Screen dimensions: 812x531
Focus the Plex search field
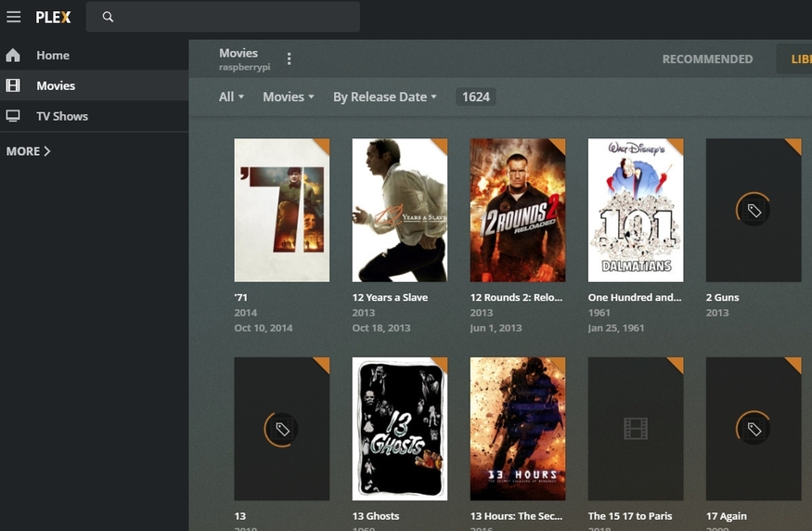tap(223, 17)
